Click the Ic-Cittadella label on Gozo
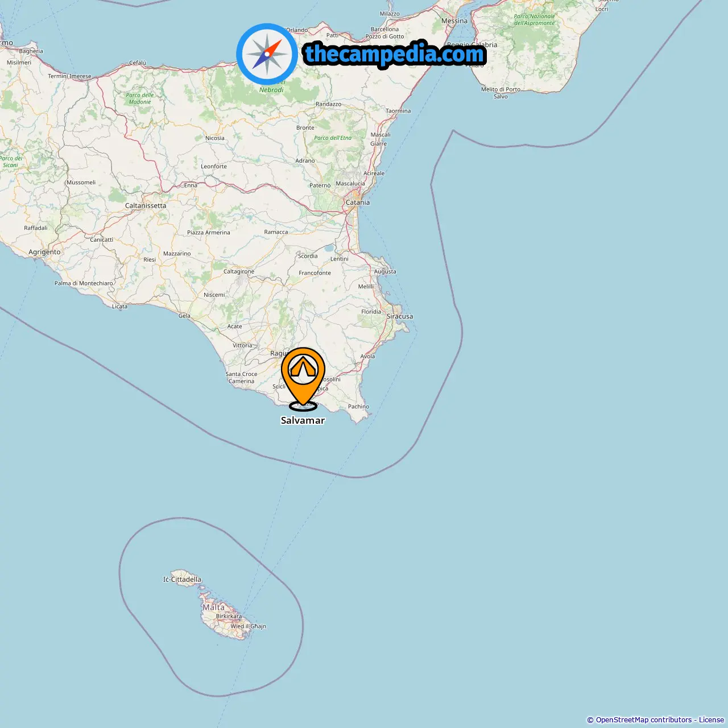Screen dimensions: 728x728 tap(182, 580)
